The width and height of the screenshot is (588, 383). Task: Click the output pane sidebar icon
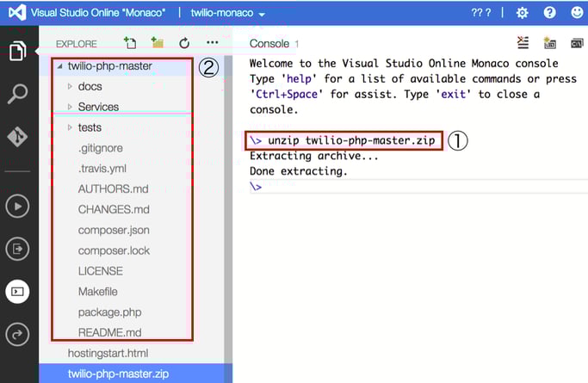17,249
